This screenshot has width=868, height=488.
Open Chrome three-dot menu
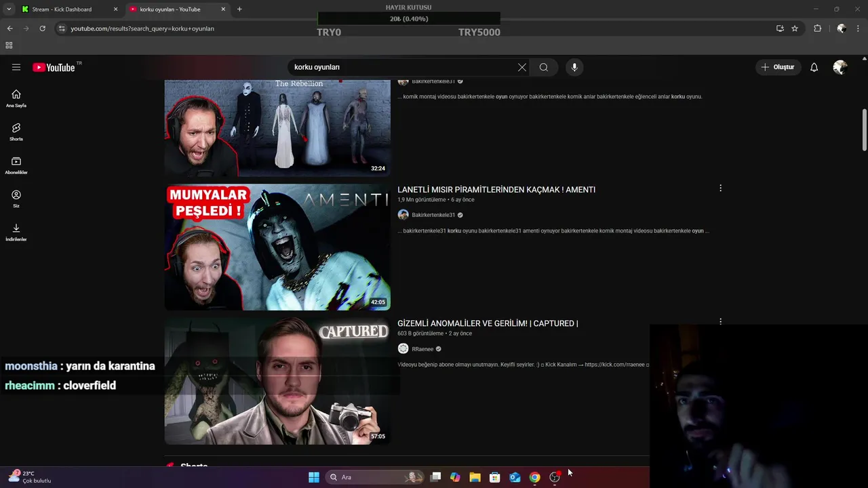[x=859, y=28]
